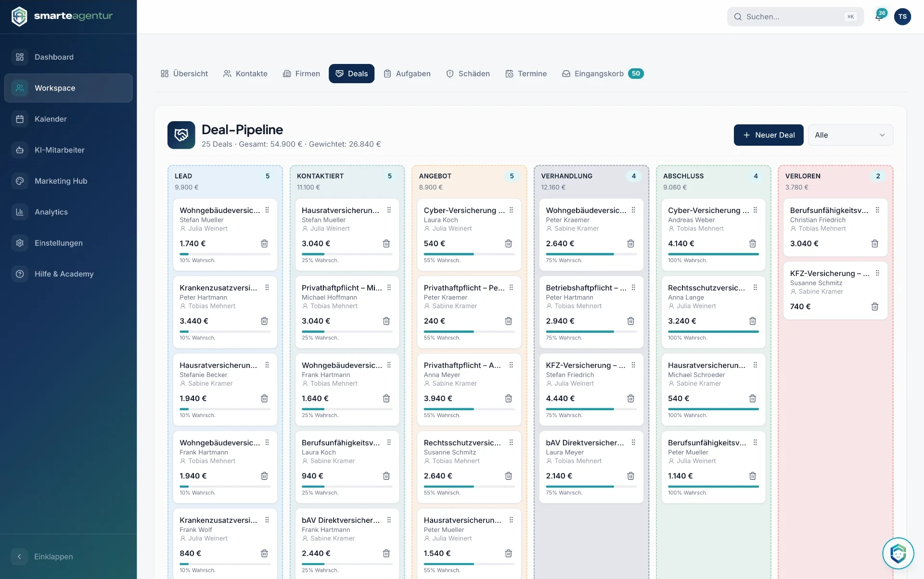Click drag handle on bAV Laura Meyer card
The width and height of the screenshot is (924, 579).
pyautogui.click(x=633, y=442)
